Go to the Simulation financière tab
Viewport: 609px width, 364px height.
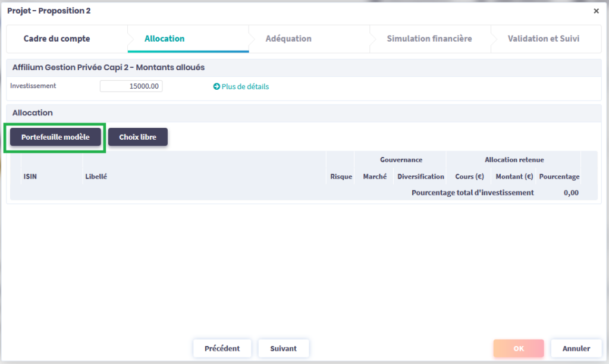pos(429,39)
